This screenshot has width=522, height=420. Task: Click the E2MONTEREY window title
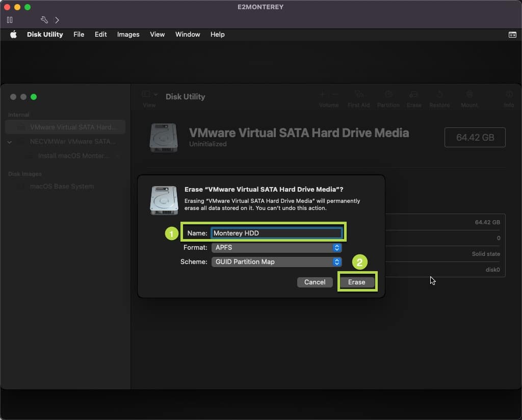click(260, 7)
